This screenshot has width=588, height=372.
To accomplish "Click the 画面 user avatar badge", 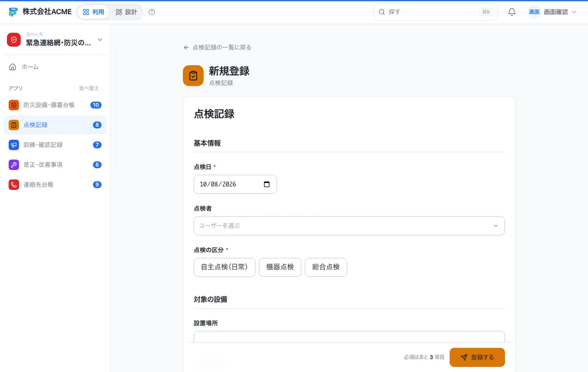I will pyautogui.click(x=534, y=12).
